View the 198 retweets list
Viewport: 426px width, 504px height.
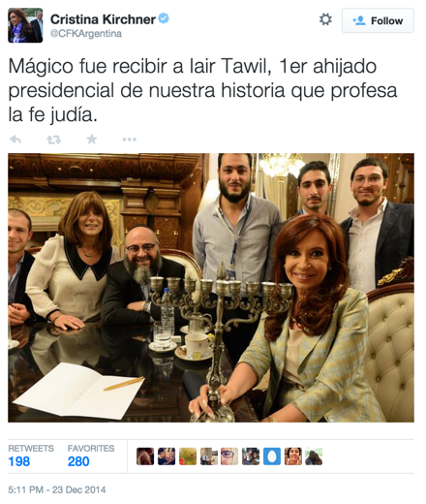[x=31, y=457]
